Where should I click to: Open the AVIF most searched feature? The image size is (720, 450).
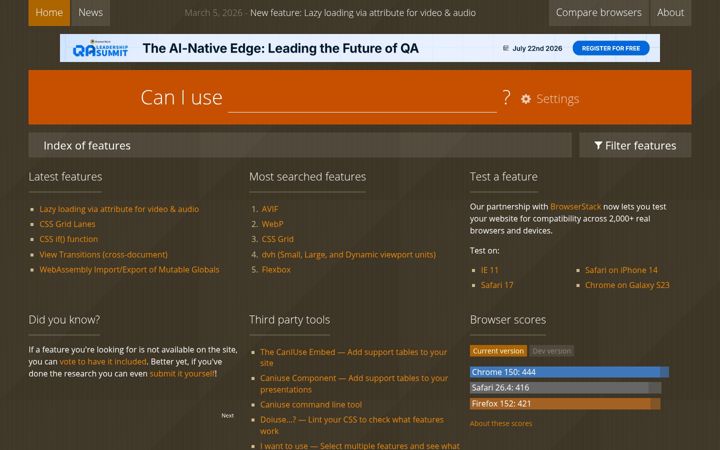pyautogui.click(x=270, y=209)
